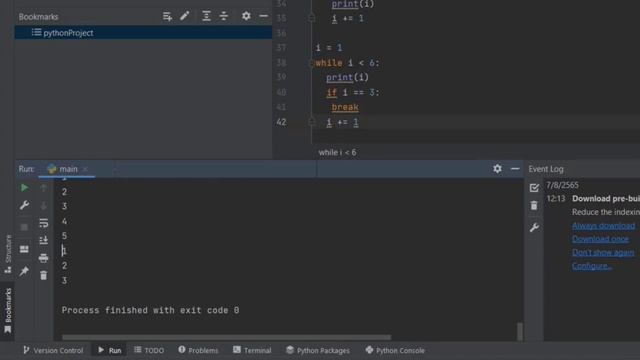Click the up the stack trace arrow

click(44, 188)
